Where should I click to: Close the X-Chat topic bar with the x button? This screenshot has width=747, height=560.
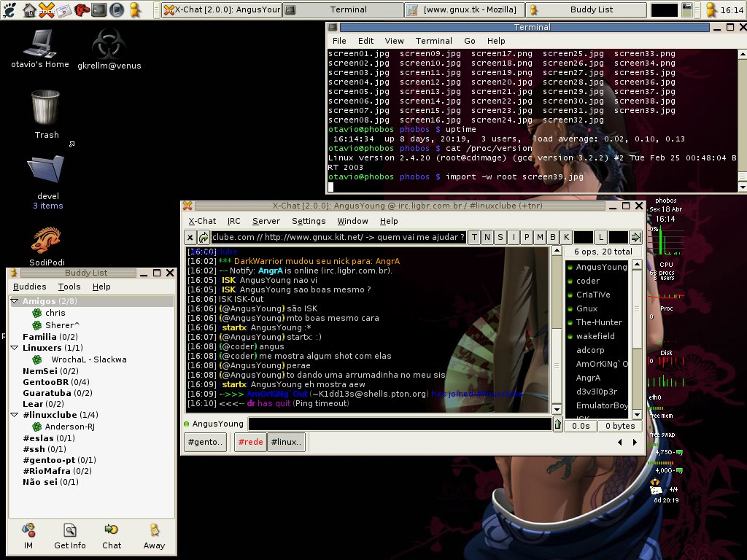point(190,237)
